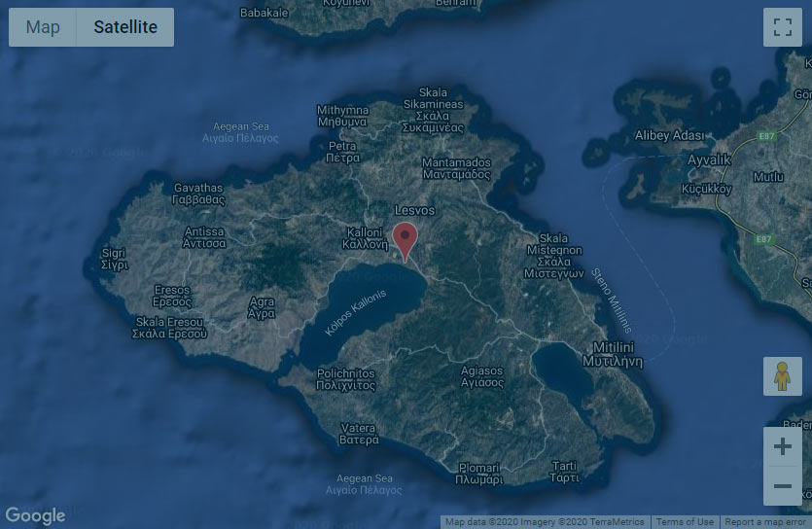Click the Babakale label at top

265,13
